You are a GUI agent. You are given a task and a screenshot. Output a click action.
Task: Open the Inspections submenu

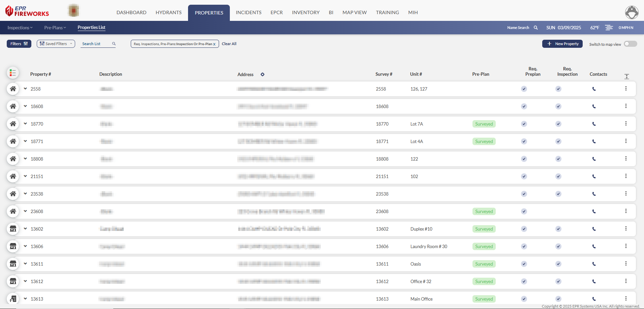pyautogui.click(x=20, y=28)
